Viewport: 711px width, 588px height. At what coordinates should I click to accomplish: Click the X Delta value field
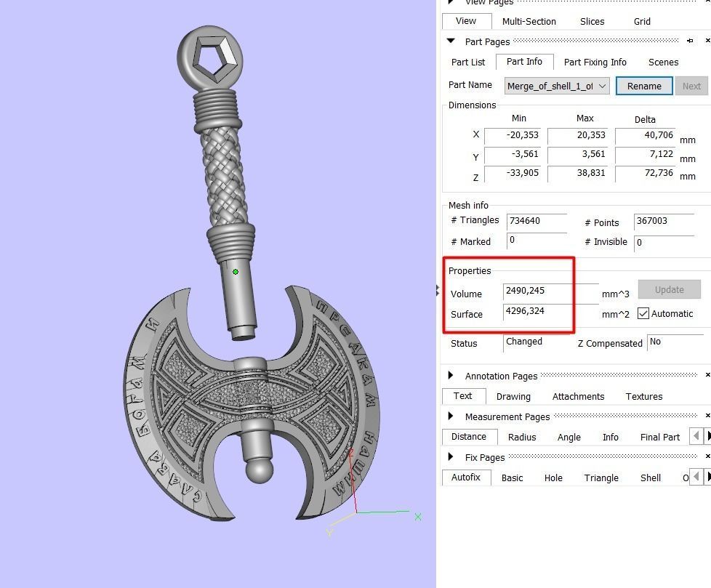pos(646,135)
